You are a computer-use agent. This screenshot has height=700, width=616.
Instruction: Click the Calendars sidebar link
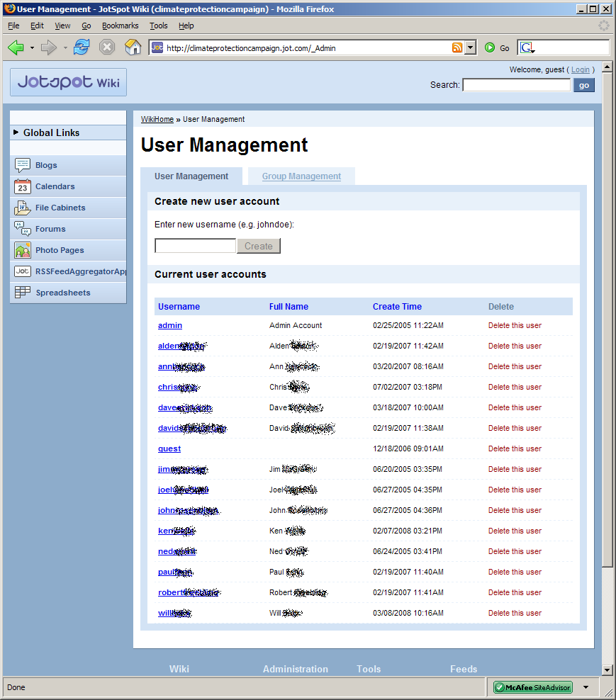pos(55,186)
